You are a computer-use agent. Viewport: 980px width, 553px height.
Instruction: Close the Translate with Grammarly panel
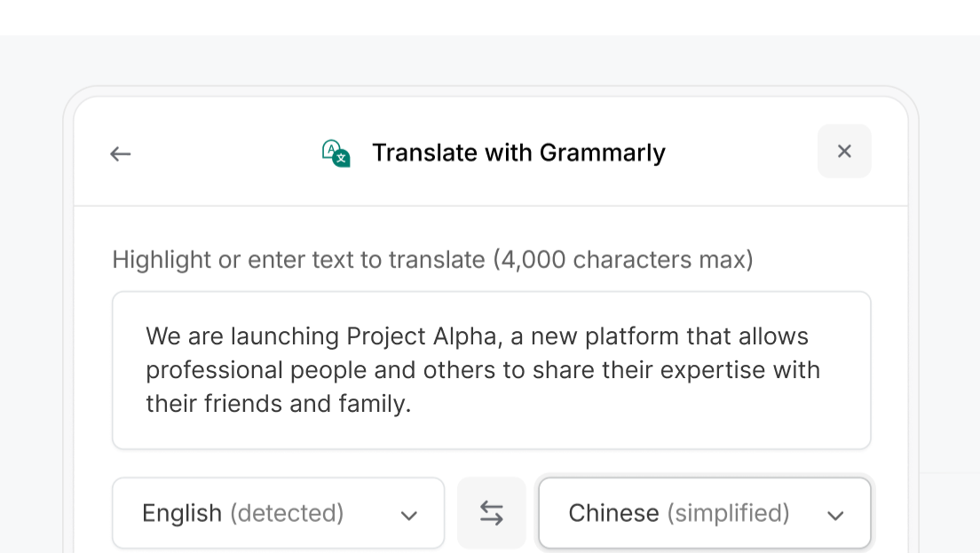point(844,151)
